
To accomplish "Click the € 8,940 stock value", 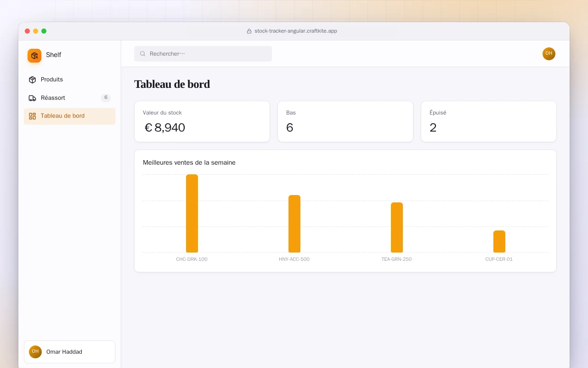I will click(164, 128).
